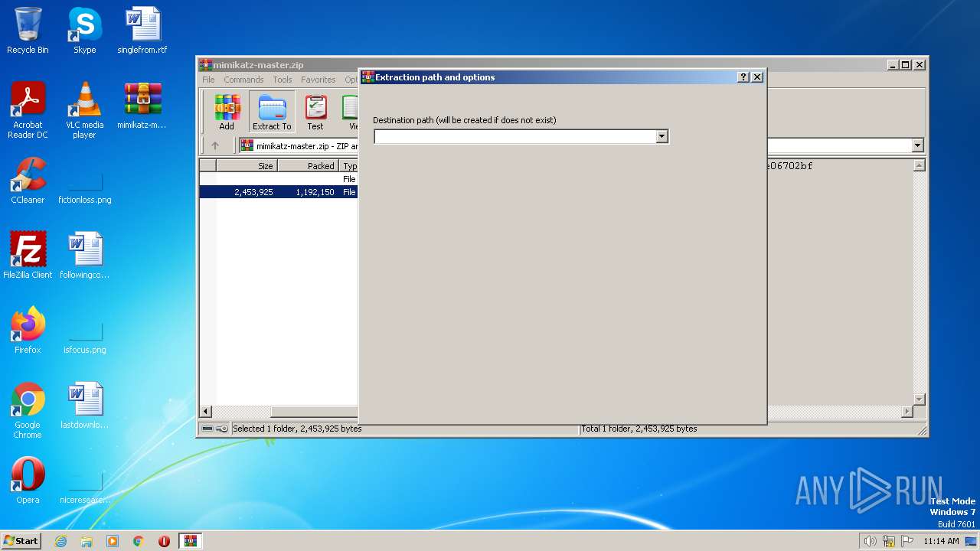Click status text 'Total 1 folder, 2,453,925 bytes'
980x551 pixels.
[x=639, y=429]
